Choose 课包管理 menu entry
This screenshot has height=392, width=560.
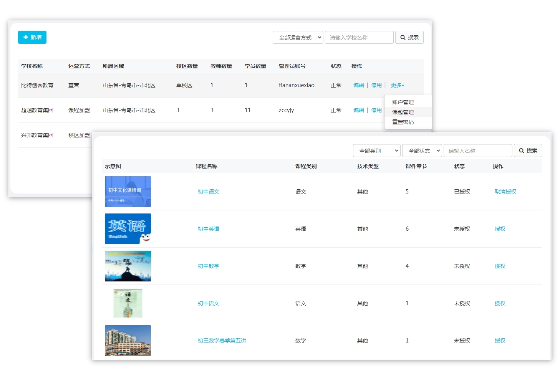click(x=403, y=112)
